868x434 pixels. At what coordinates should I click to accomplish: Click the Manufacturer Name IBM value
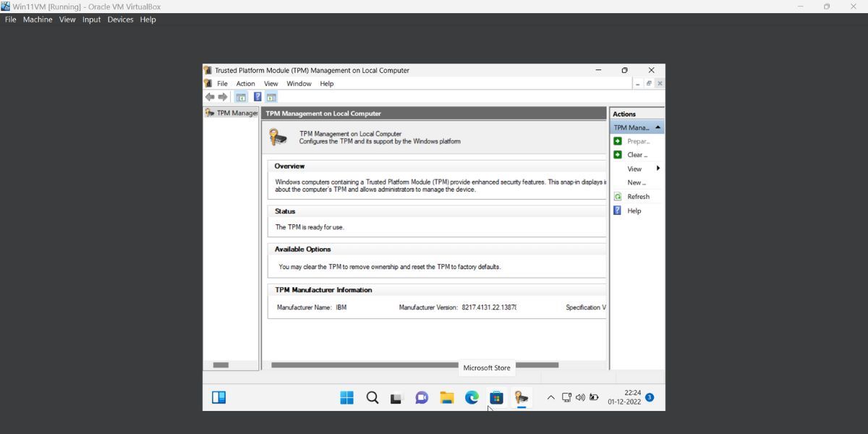(x=341, y=307)
